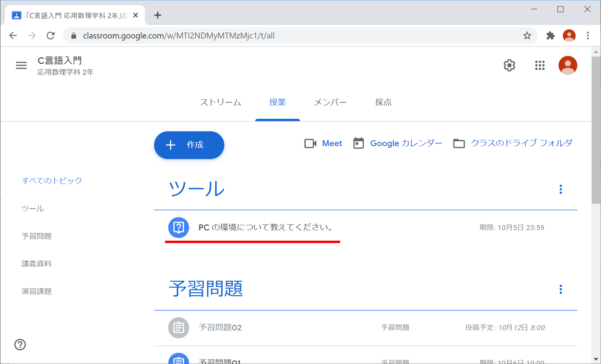Switch to the ストリーム tab
The height and width of the screenshot is (364, 601).
coord(220,102)
